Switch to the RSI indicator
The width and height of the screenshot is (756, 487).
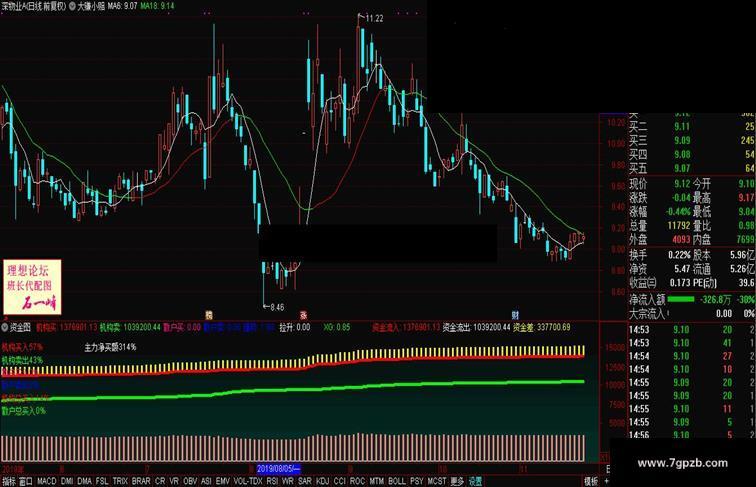272,481
